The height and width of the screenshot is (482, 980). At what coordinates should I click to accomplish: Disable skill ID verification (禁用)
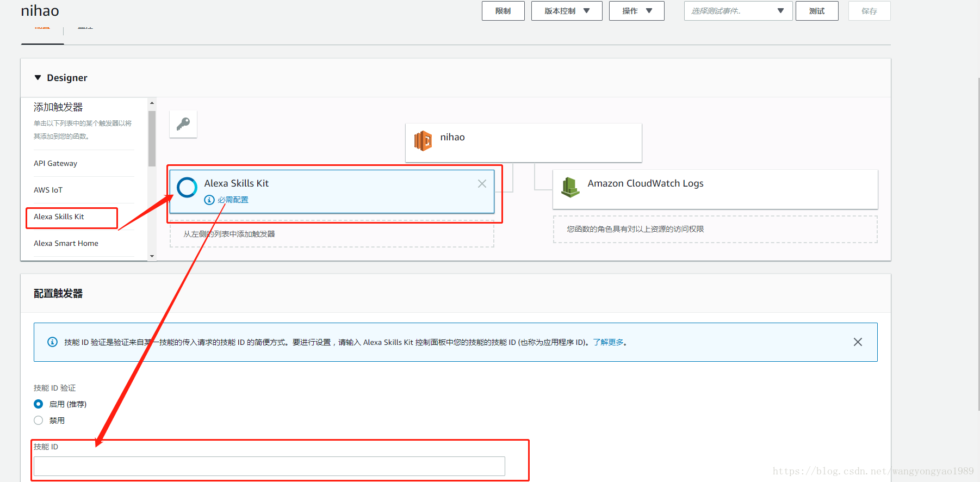coord(39,421)
